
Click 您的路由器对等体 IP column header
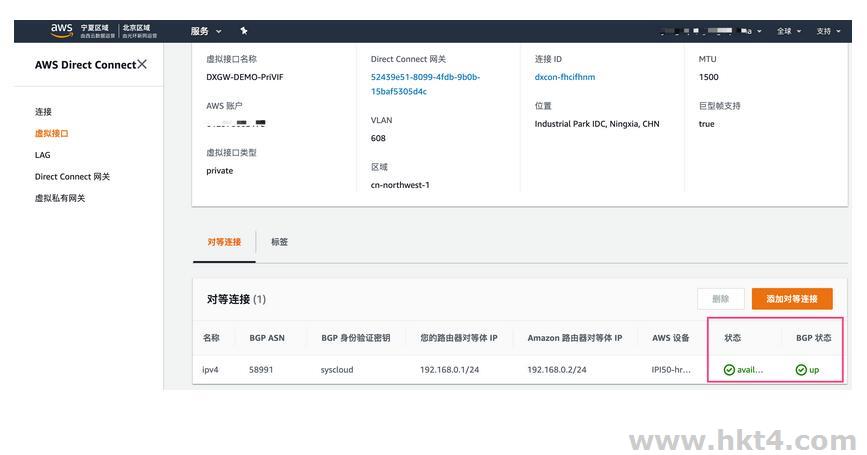pyautogui.click(x=459, y=338)
